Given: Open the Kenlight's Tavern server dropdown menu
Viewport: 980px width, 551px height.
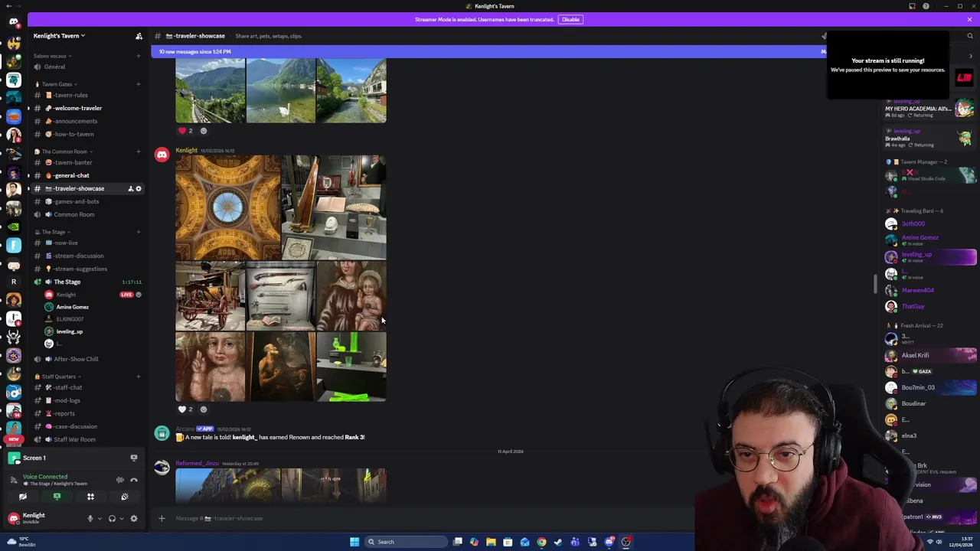Looking at the screenshot, I should point(59,36).
